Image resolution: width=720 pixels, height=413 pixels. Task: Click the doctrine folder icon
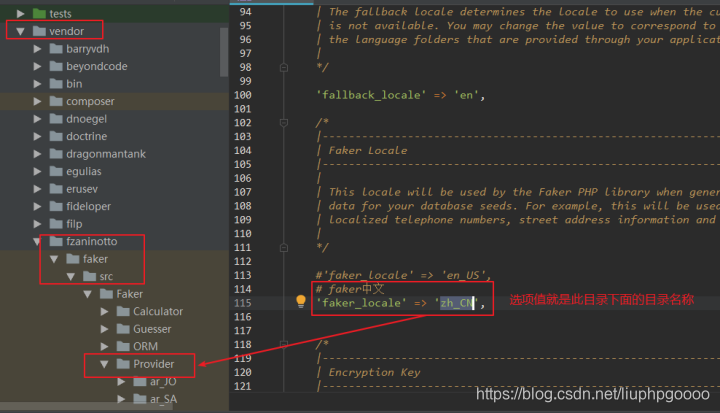(56, 136)
